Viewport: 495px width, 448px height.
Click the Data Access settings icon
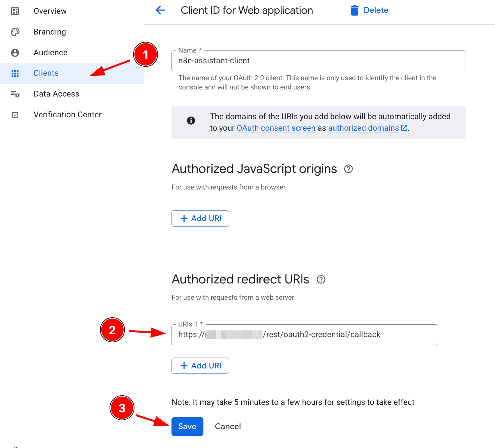click(x=15, y=94)
